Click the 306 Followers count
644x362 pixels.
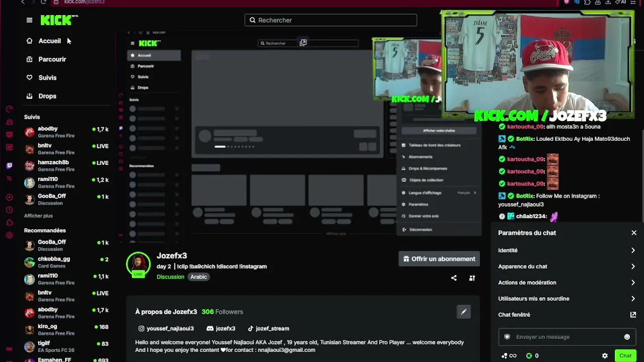point(222,312)
